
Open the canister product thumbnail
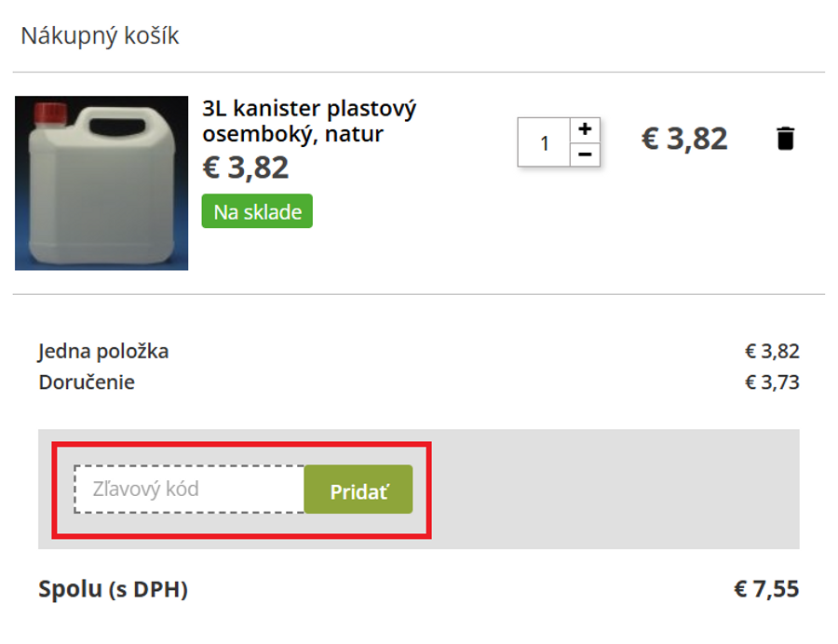coord(101,183)
